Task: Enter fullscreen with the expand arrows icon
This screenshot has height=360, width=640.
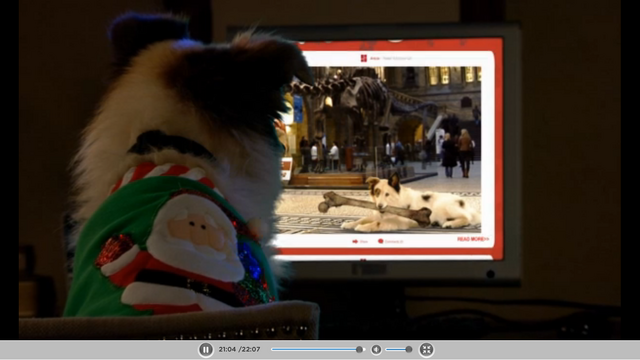Action: tap(427, 349)
